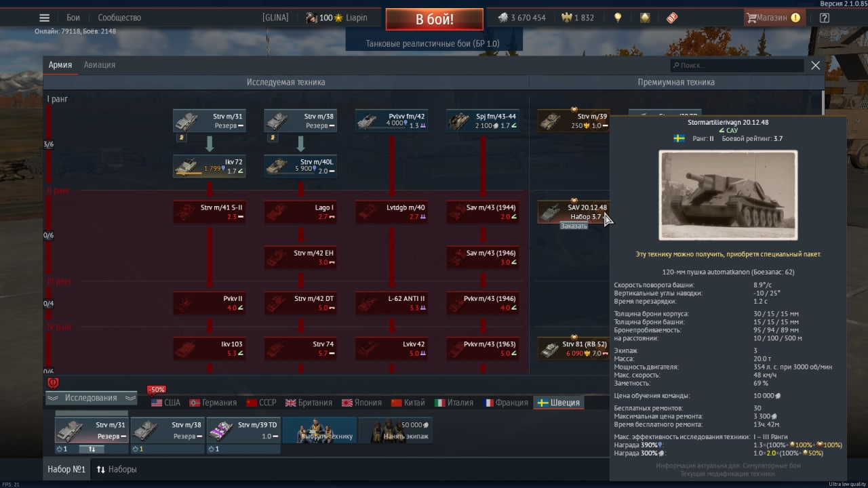Select premium Strv m/39 vehicle
The height and width of the screenshot is (488, 868).
[574, 121]
